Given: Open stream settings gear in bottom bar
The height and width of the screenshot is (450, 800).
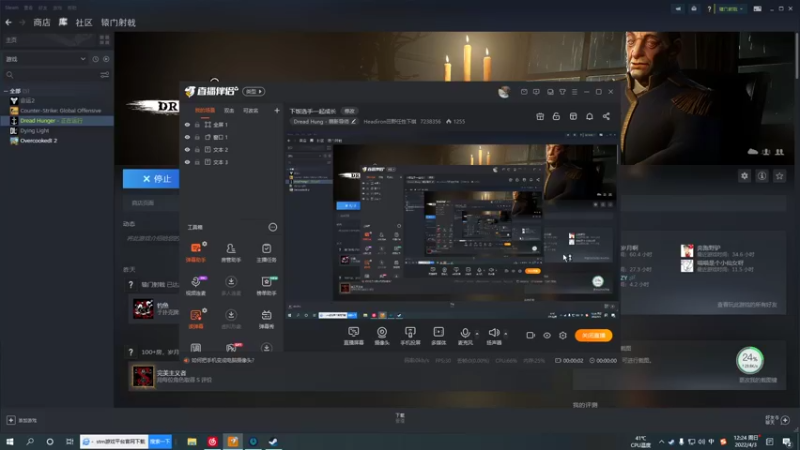Looking at the screenshot, I should (x=563, y=335).
